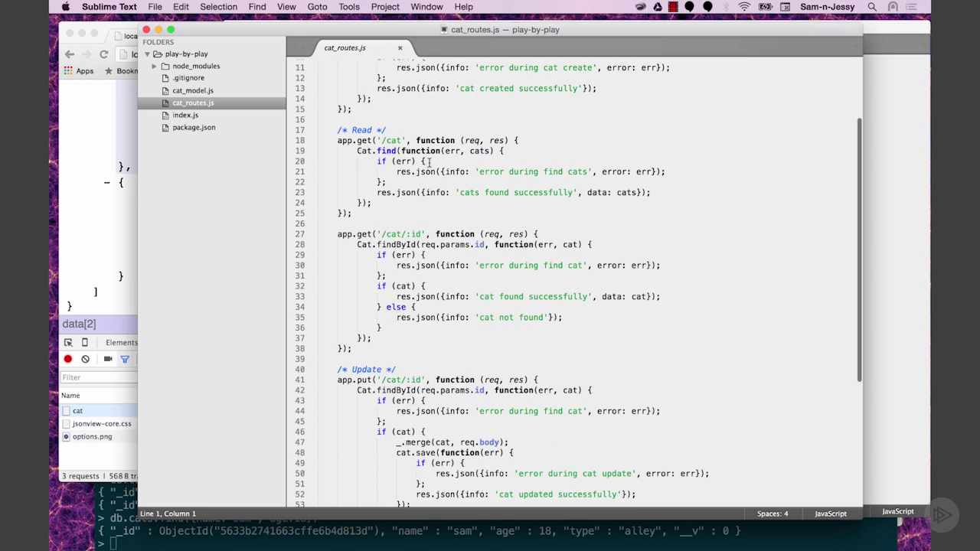980x551 pixels.
Task: Click the Line 1, Column 1 status
Action: tap(168, 514)
